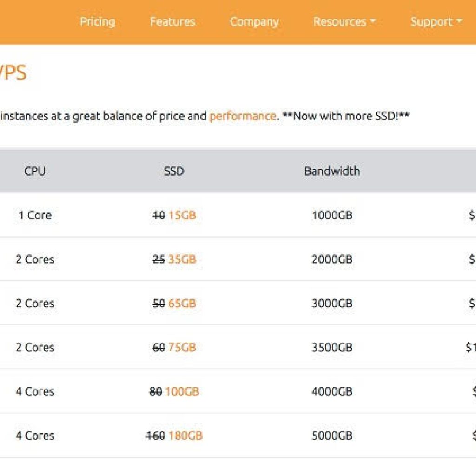Viewport: 476px width, 476px height.
Task: Open the Features menu item
Action: pos(172,22)
